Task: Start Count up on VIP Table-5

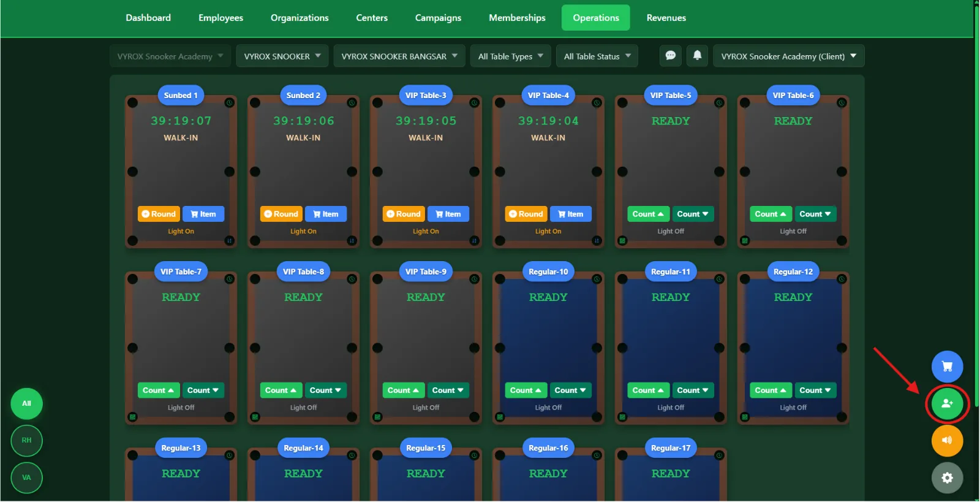Action: [x=648, y=214]
